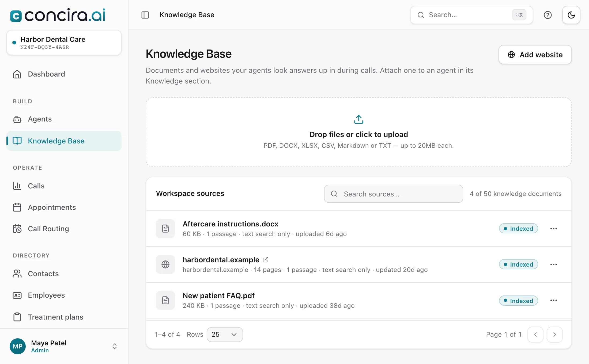Go to next page arrow
Image resolution: width=589 pixels, height=364 pixels.
pos(555,335)
